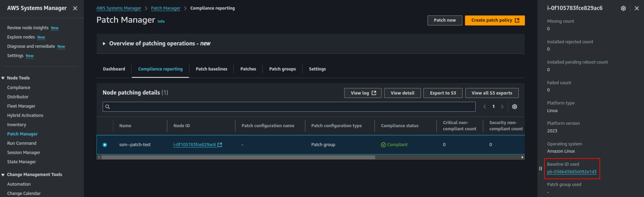The image size is (644, 197).
Task: Select Patch Manager in the sidebar
Action: pos(22,134)
